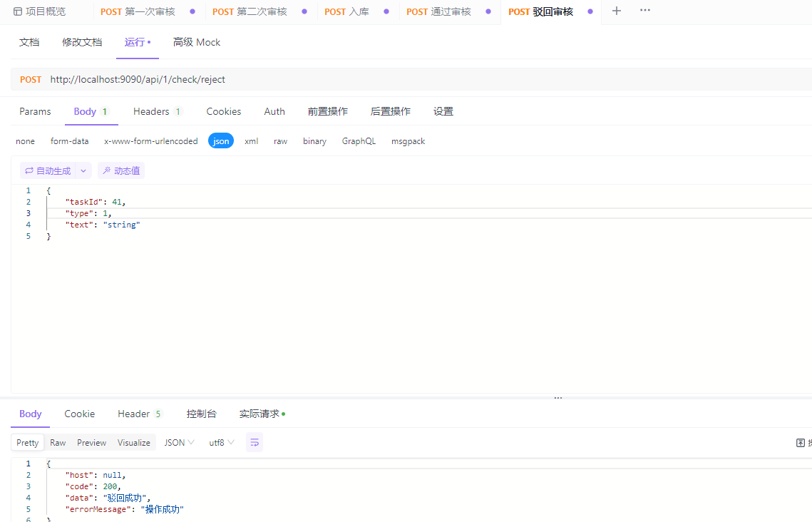Click the 动态值 magic wand icon
The width and height of the screenshot is (812, 522).
pyautogui.click(x=108, y=170)
